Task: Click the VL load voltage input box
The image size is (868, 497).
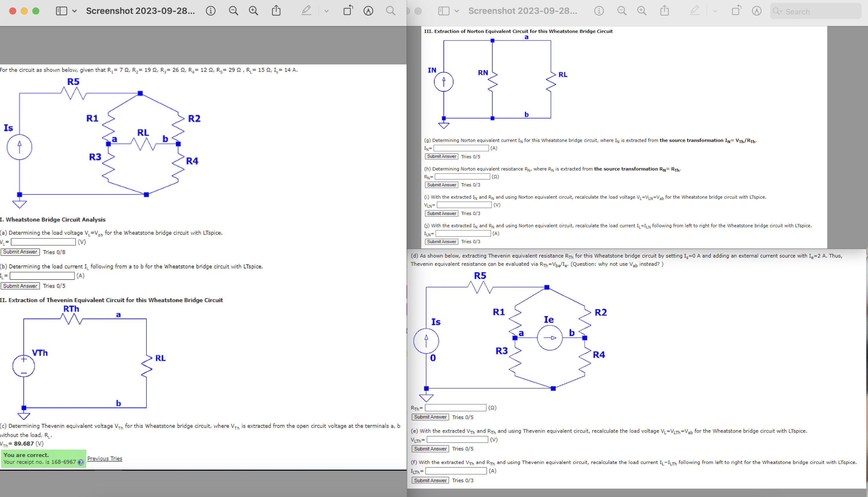Action: (x=43, y=242)
